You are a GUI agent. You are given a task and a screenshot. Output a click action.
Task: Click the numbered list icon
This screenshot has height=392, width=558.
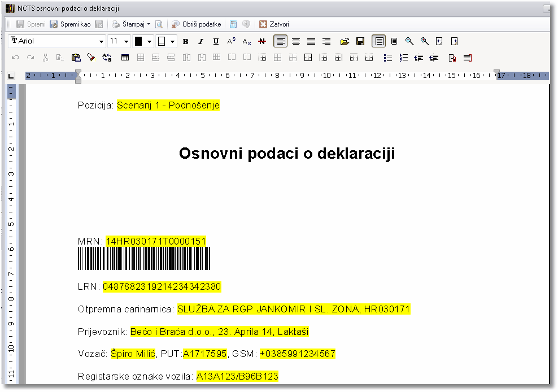pyautogui.click(x=403, y=58)
